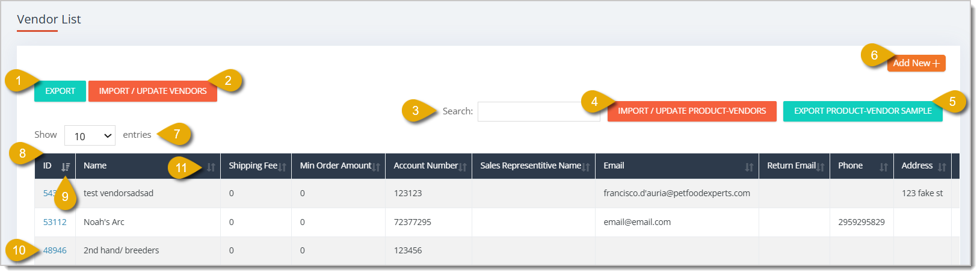Click the EXPORT button

[60, 91]
